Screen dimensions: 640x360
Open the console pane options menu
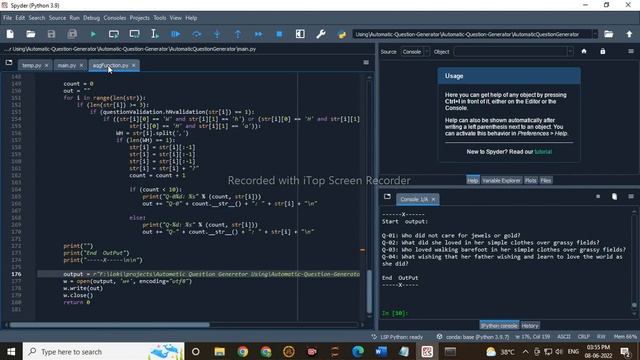631,197
